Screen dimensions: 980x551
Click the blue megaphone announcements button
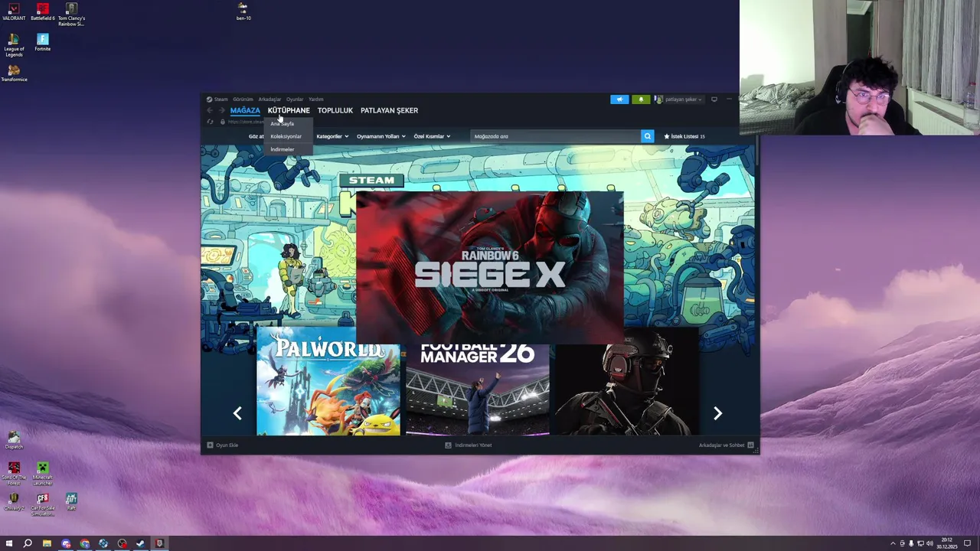[619, 99]
